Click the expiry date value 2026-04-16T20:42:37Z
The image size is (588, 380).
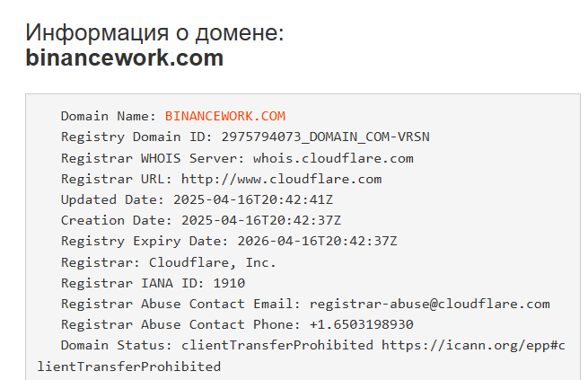coord(317,241)
